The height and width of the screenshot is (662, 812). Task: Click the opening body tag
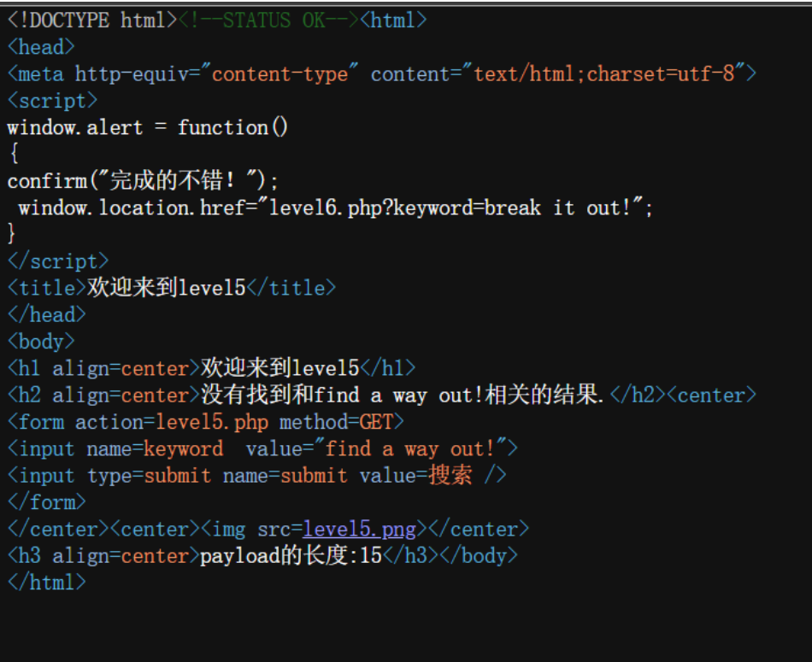[x=41, y=342]
